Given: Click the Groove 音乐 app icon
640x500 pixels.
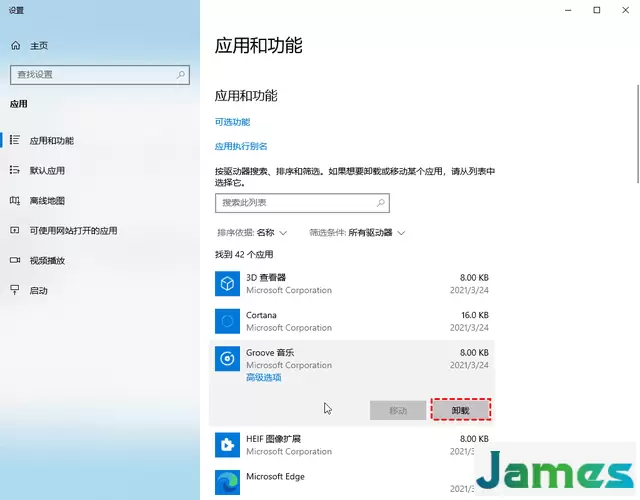Looking at the screenshot, I should coord(227,358).
